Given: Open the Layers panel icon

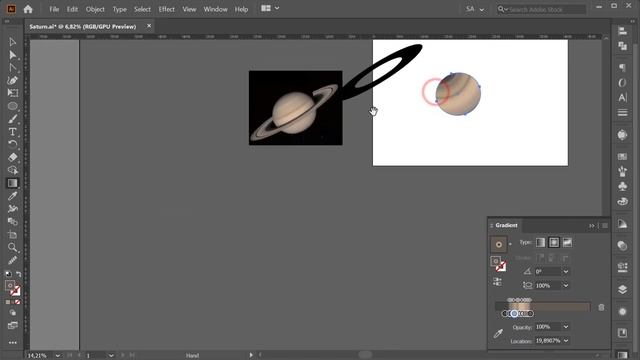Looking at the screenshot, I should 622,289.
